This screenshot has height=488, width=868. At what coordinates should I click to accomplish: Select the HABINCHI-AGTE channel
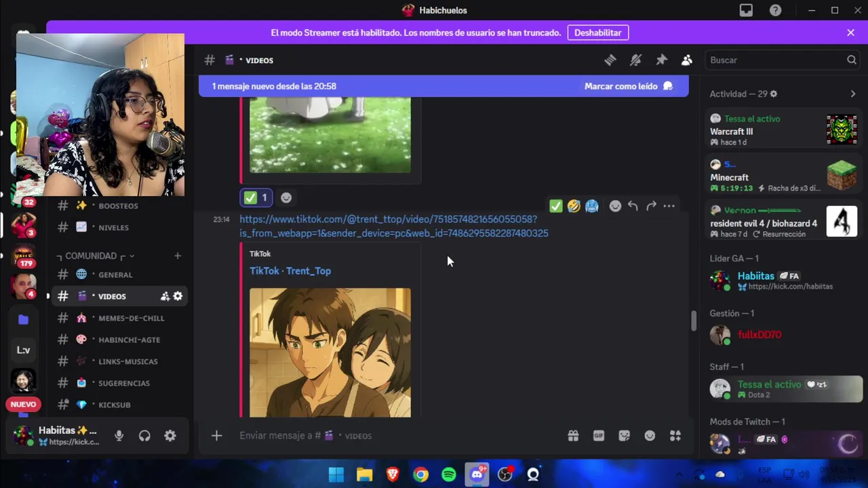tap(118, 340)
